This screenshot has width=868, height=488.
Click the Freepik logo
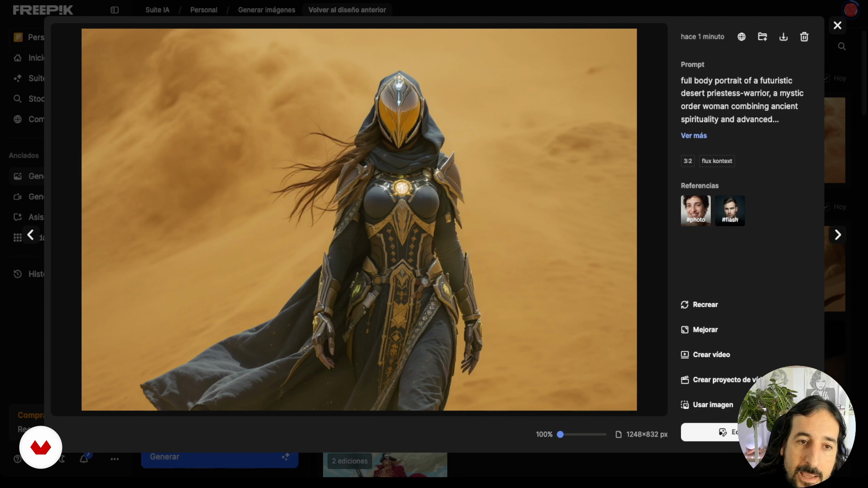(x=43, y=10)
